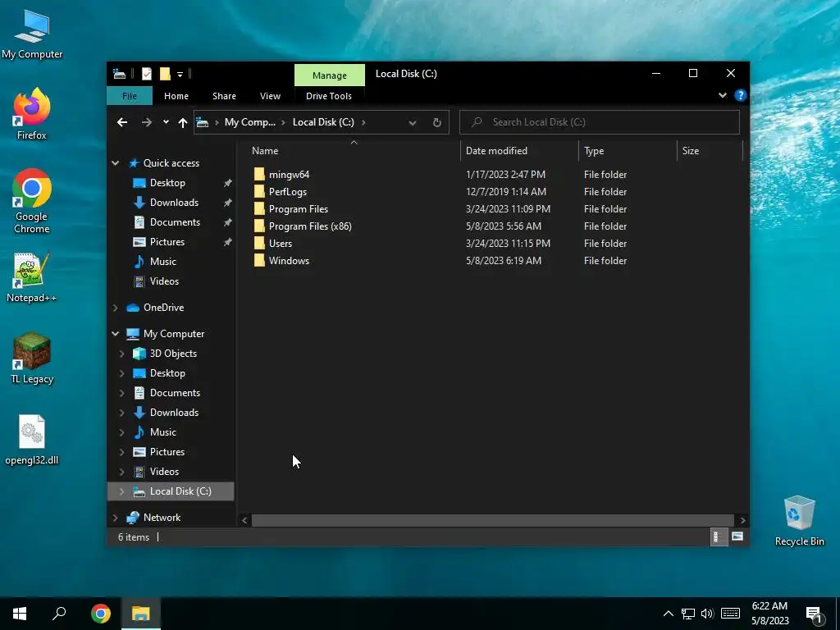The width and height of the screenshot is (840, 630).
Task: Click the scrollbar right arrow
Action: click(x=742, y=520)
